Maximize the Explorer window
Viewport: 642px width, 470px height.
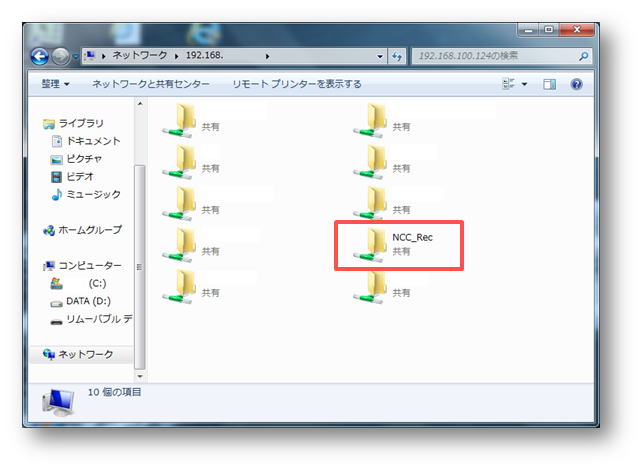pos(549,30)
